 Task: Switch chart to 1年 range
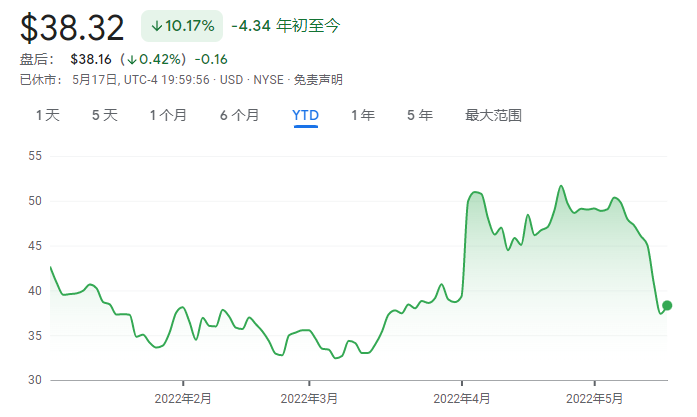point(363,115)
